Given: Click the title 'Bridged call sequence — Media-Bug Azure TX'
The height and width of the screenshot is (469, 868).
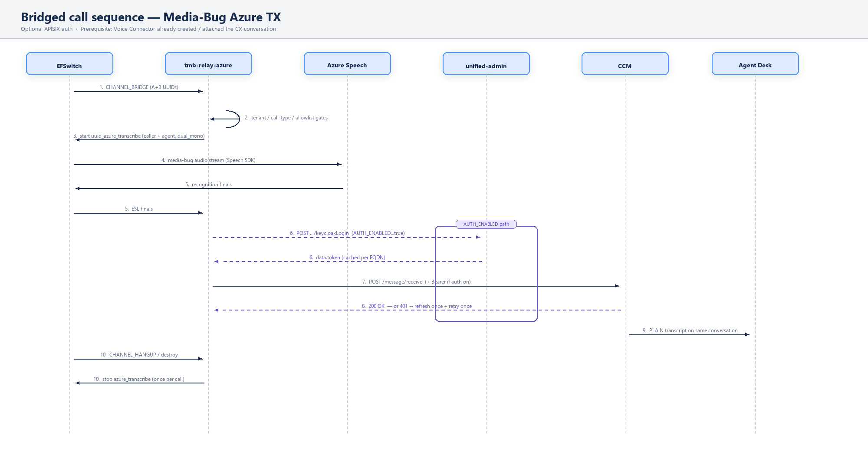Looking at the screenshot, I should tap(151, 17).
